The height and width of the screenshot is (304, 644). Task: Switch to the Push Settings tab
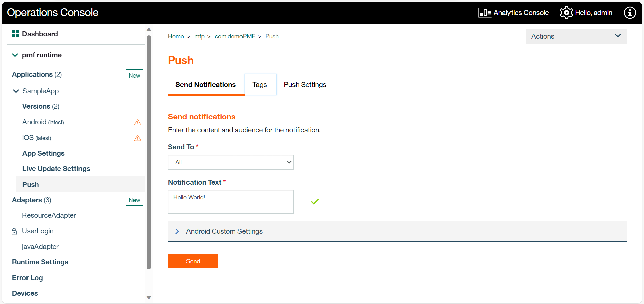click(x=305, y=85)
